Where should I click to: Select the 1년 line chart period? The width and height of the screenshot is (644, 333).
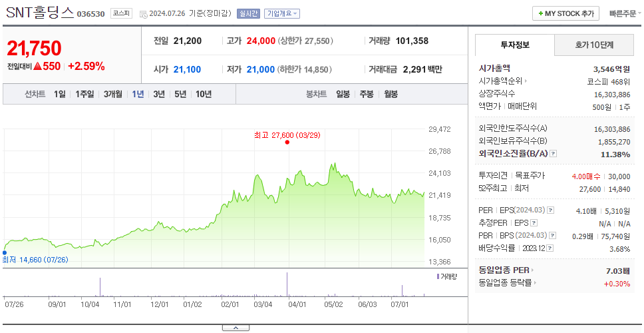[138, 94]
